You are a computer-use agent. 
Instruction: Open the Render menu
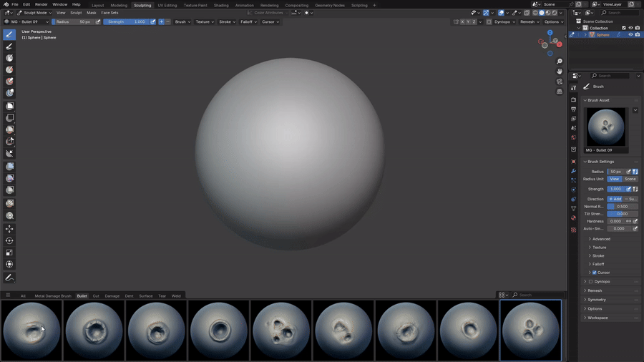click(41, 4)
